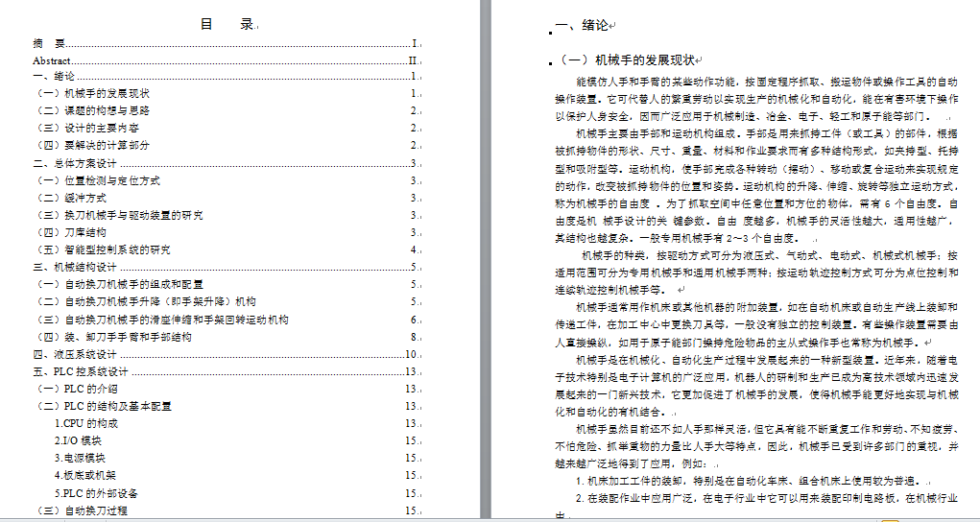Click contents entry（二）缓冲方式

click(x=227, y=199)
